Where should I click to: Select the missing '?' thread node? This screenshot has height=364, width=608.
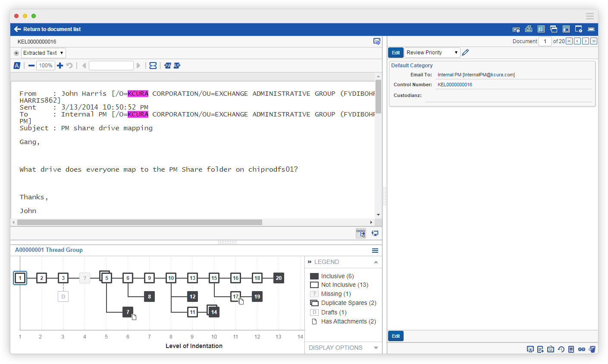(x=85, y=278)
